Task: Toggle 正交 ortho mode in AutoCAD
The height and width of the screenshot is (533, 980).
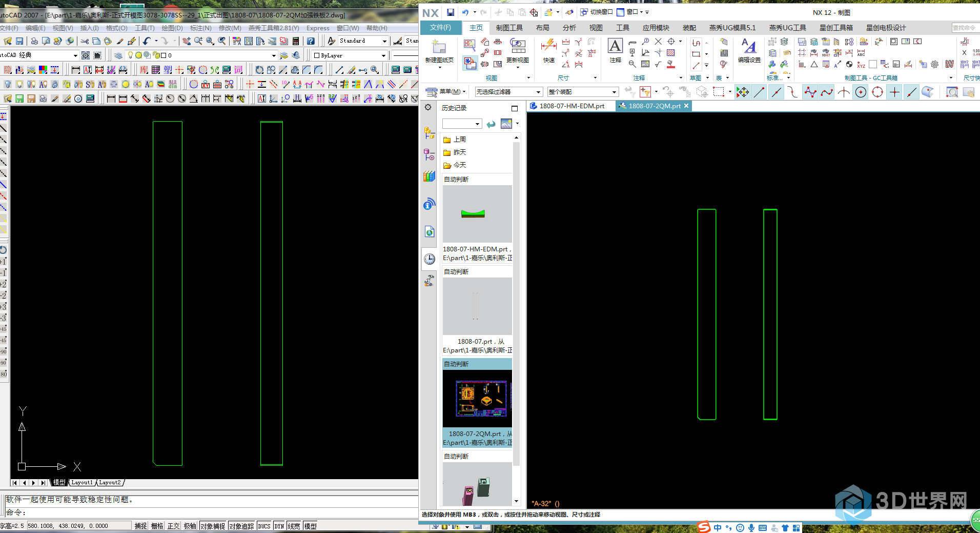Action: click(x=174, y=526)
